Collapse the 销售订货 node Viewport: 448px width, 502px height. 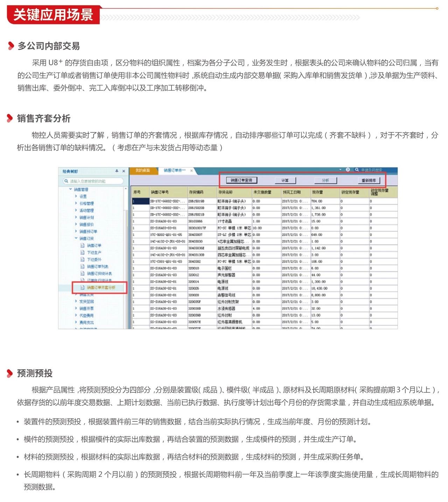coord(76,238)
